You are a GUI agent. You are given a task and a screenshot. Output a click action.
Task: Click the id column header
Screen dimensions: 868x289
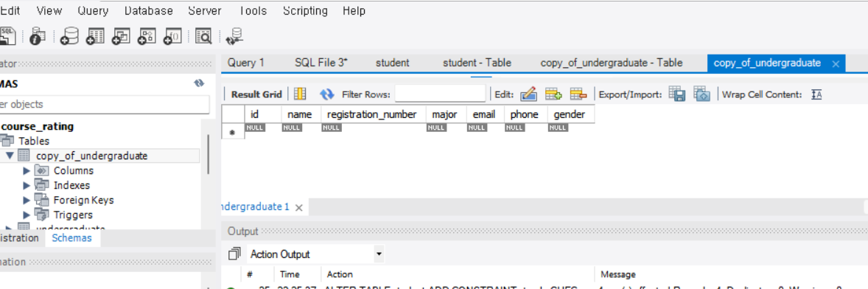[263, 114]
